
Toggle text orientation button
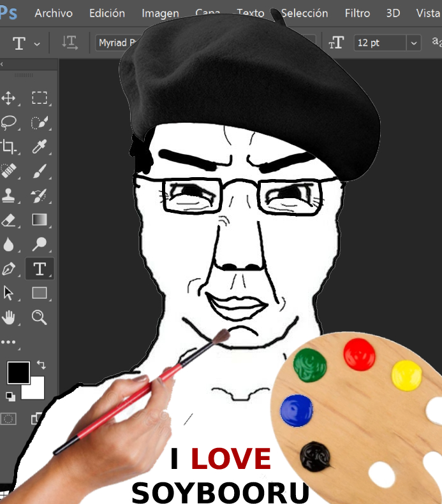pyautogui.click(x=70, y=43)
